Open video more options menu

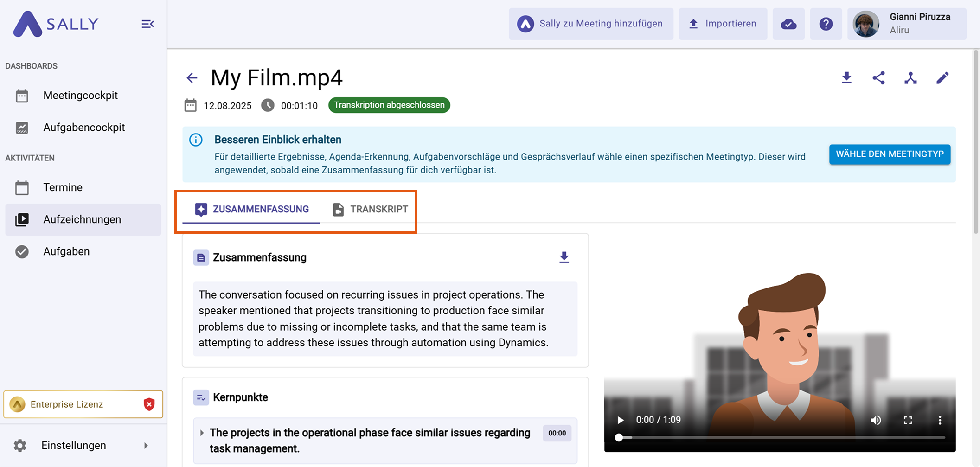[x=940, y=420]
